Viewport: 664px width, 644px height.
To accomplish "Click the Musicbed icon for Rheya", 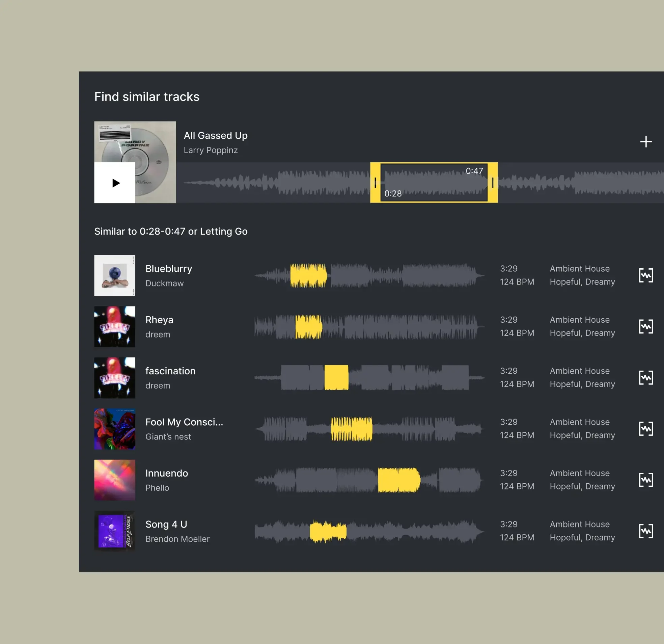I will tap(646, 326).
